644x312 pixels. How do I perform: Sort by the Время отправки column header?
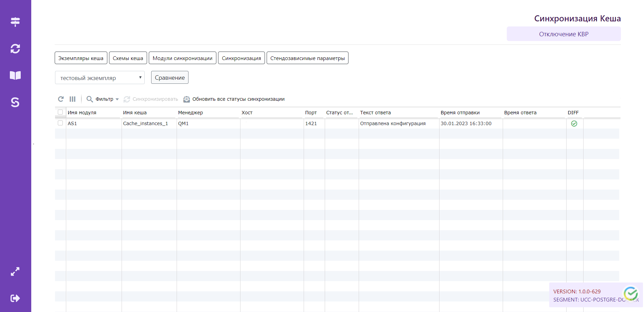pyautogui.click(x=460, y=113)
